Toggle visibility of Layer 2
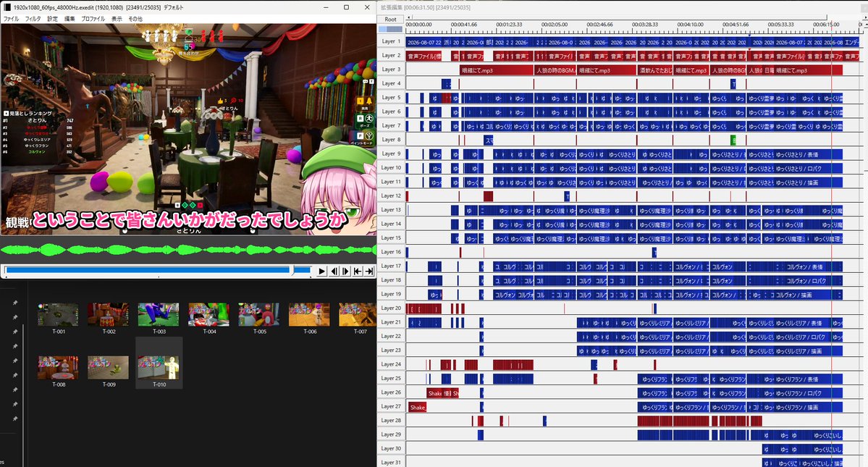 tap(391, 55)
